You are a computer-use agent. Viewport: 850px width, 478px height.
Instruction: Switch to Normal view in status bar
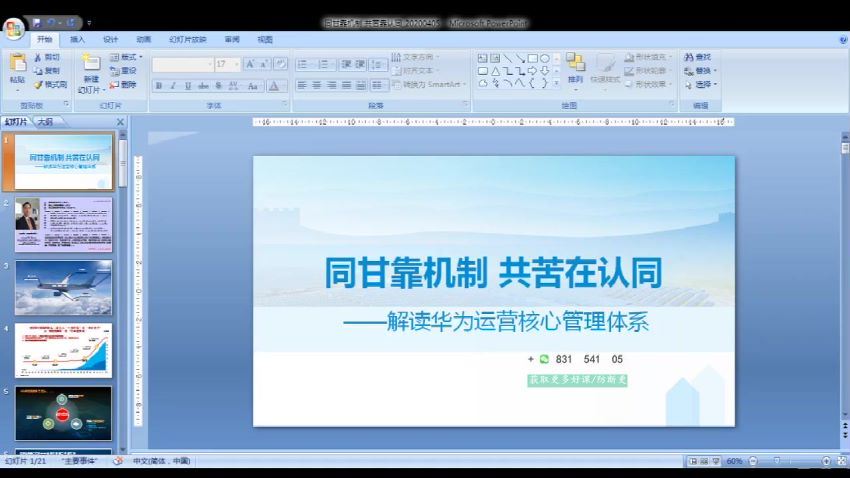[693, 461]
